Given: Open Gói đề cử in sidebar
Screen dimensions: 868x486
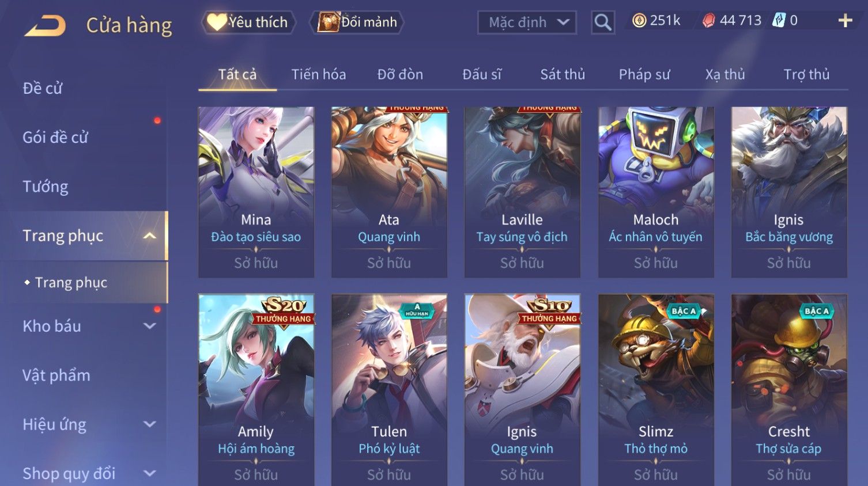Looking at the screenshot, I should pos(55,137).
